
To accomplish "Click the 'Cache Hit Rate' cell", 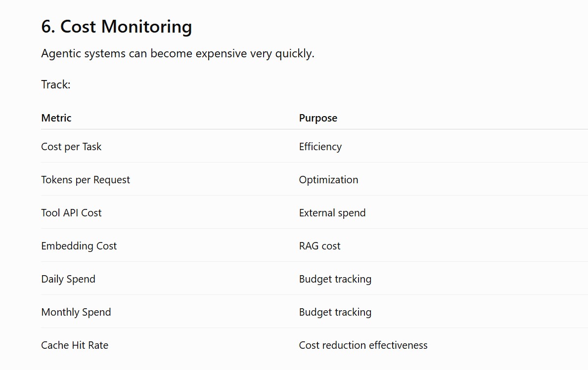I will tap(75, 345).
